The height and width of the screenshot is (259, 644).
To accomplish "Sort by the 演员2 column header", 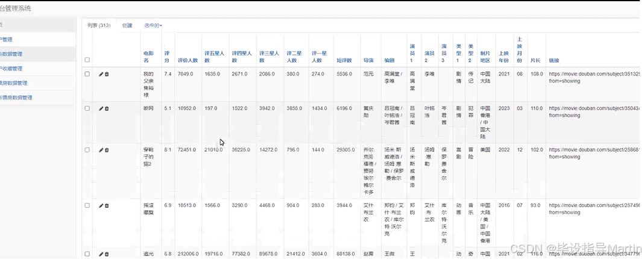I will [429, 57].
